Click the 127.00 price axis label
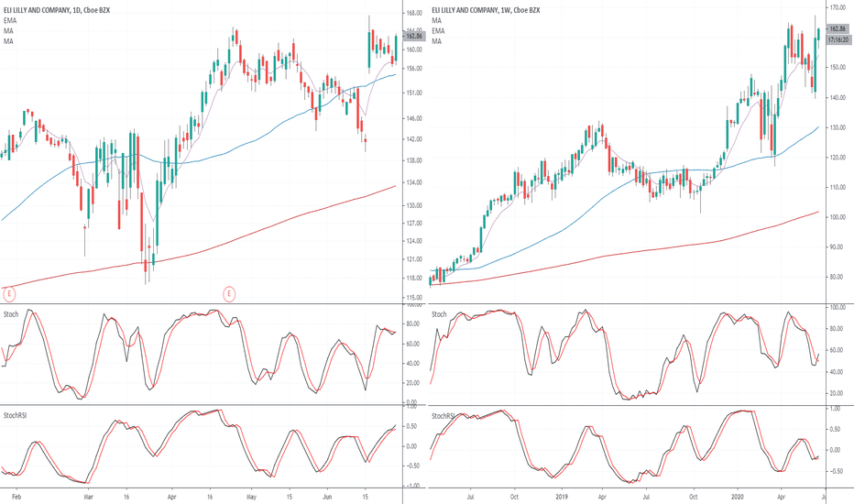 pos(414,224)
